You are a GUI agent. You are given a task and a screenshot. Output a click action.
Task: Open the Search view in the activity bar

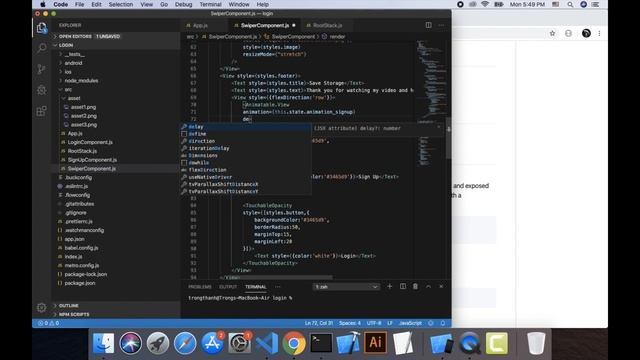coord(42,48)
